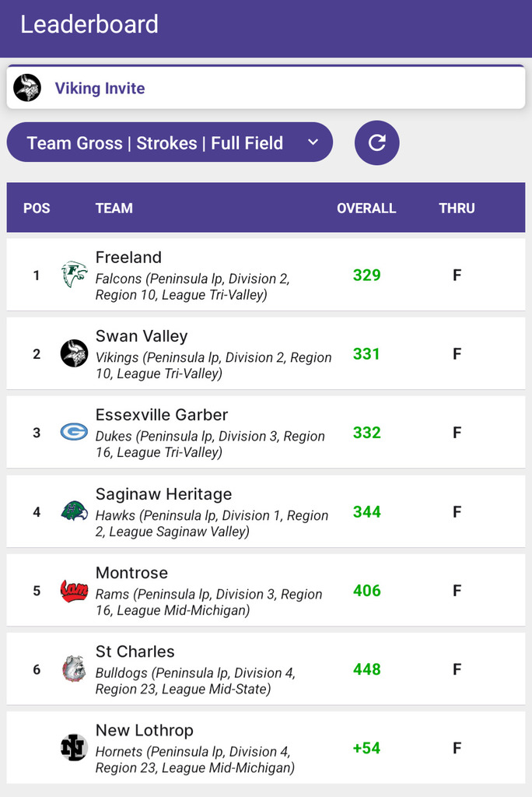Open the Viking Invite event link

pyautogui.click(x=100, y=89)
